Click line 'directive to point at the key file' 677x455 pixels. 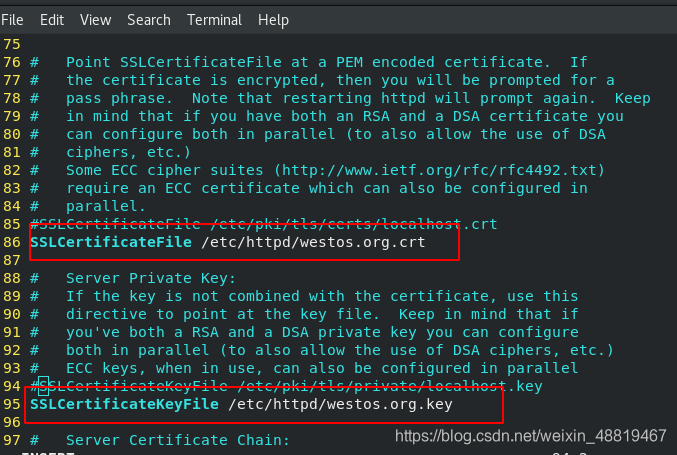click(x=304, y=314)
